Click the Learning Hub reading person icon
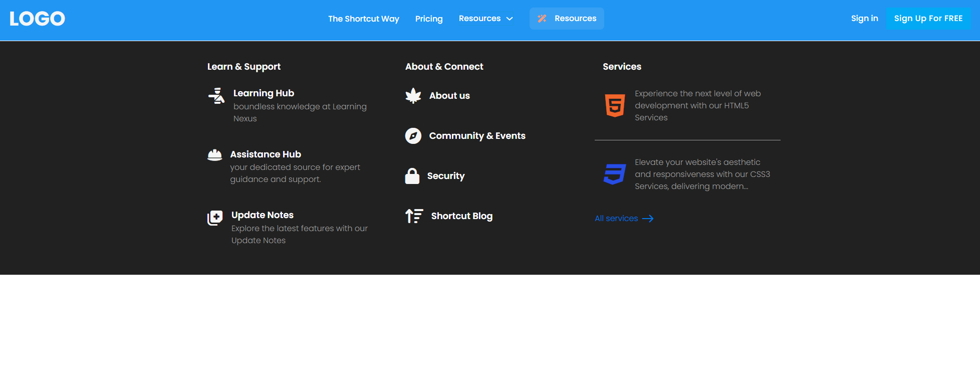The height and width of the screenshot is (373, 980). [216, 96]
